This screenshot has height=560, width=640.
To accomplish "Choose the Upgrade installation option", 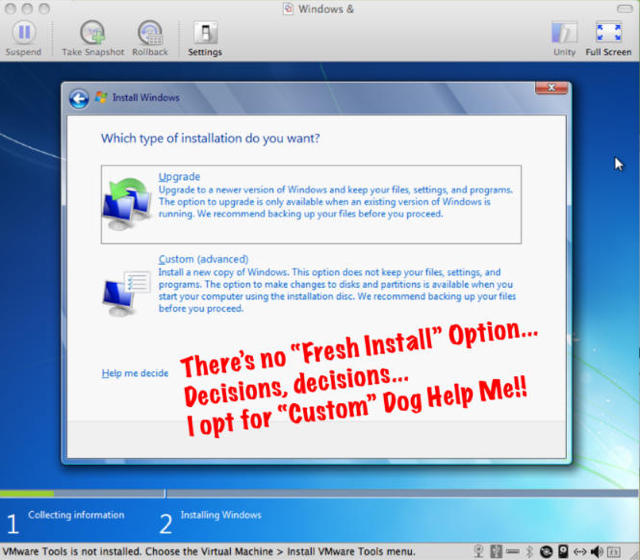I will pos(180,177).
